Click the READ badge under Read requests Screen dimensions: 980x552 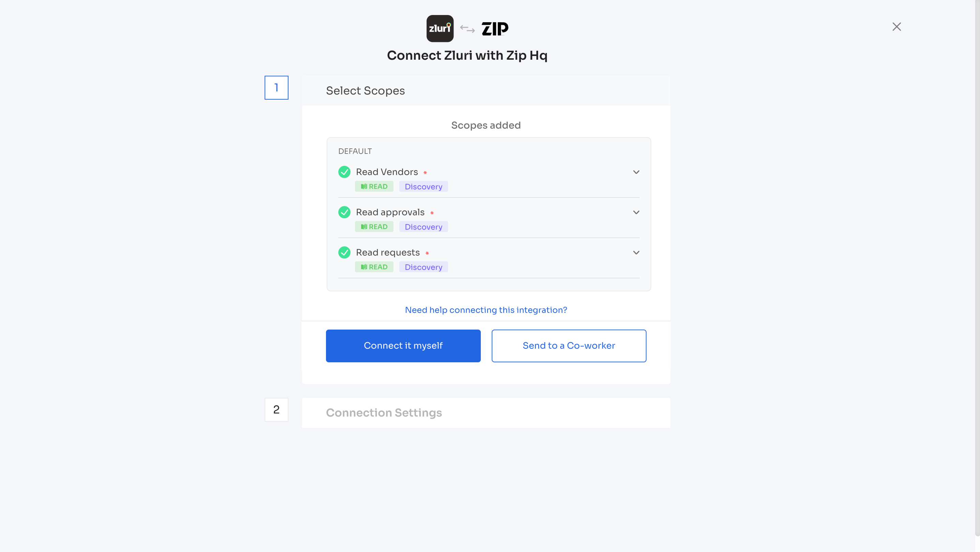374,267
